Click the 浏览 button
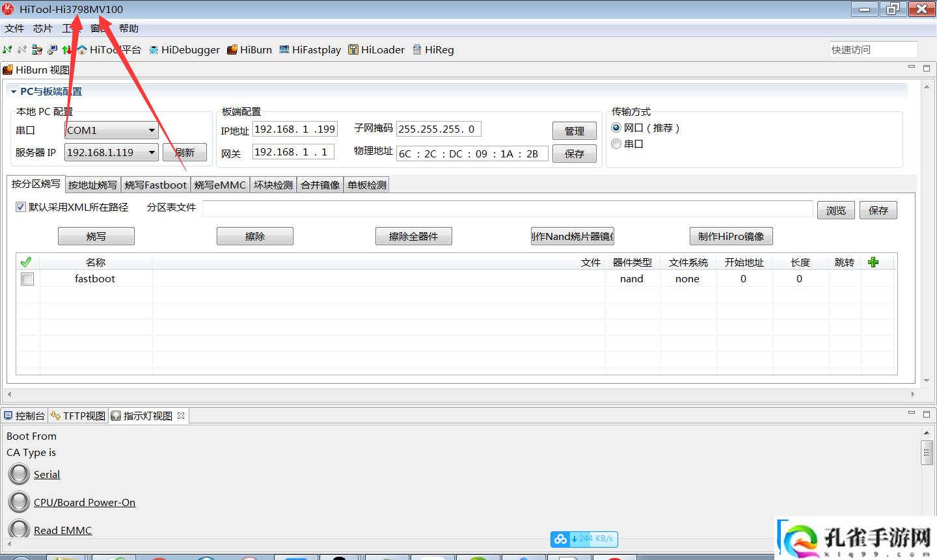Image resolution: width=937 pixels, height=560 pixels. 836,210
